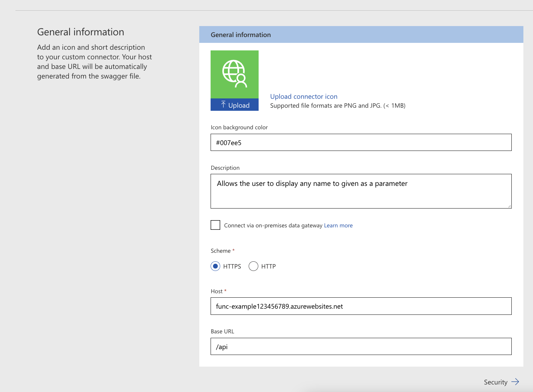Open Learn more about data gateway
Viewport: 533px width, 392px height.
click(x=338, y=225)
